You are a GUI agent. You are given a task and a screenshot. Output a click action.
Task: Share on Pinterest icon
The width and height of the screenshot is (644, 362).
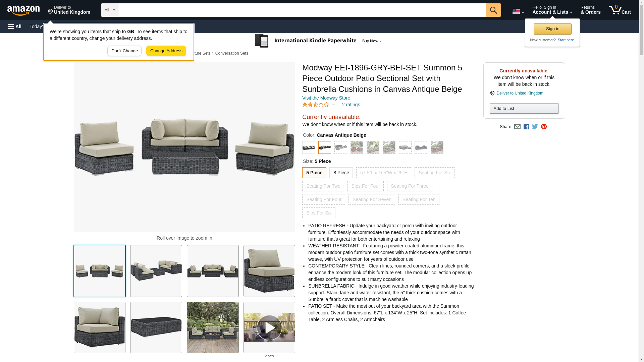pyautogui.click(x=544, y=127)
